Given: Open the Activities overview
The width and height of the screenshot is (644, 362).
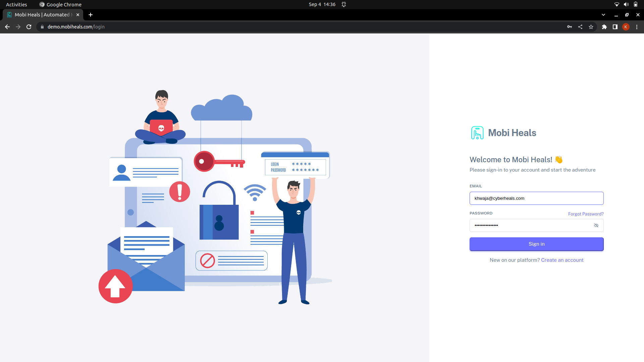Looking at the screenshot, I should pos(16,4).
